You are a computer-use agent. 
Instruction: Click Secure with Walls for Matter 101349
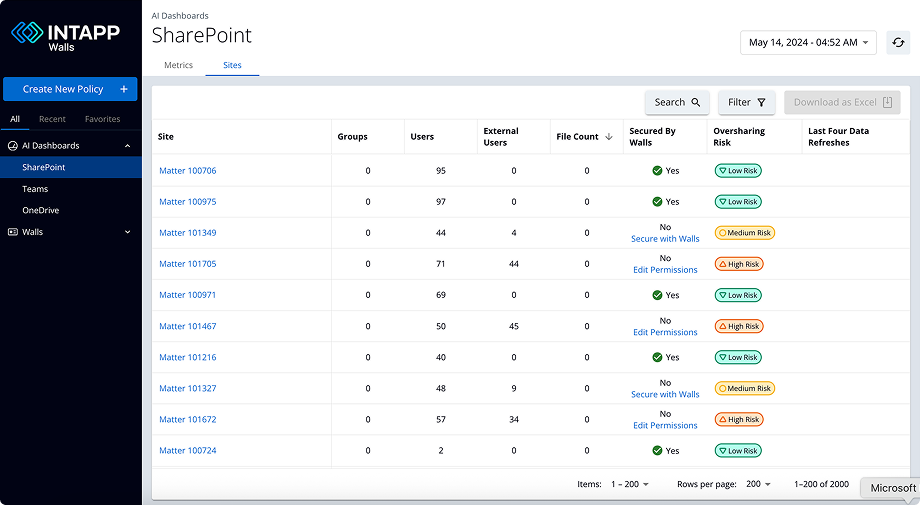click(x=665, y=239)
